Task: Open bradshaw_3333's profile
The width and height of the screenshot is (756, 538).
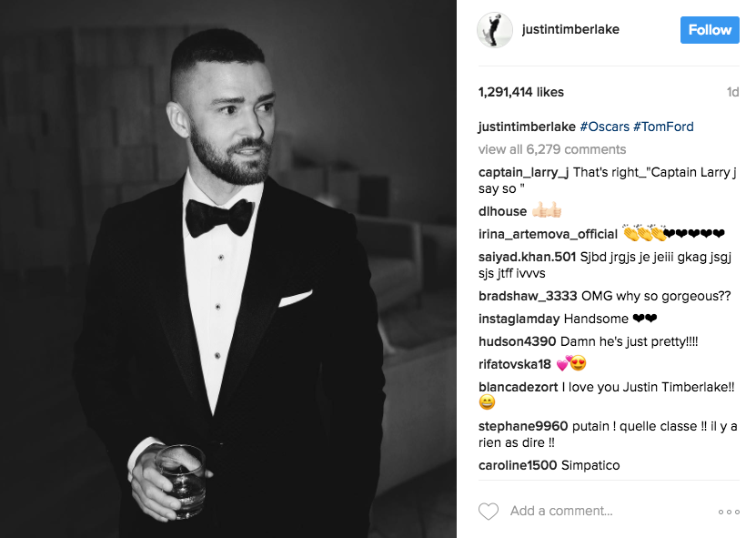Action: click(528, 296)
